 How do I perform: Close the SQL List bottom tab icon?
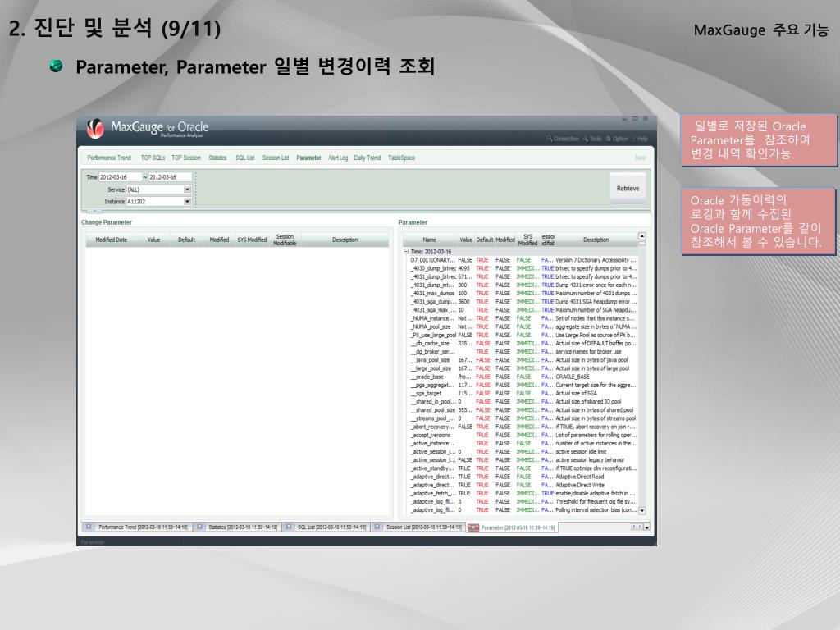pyautogui.click(x=288, y=527)
